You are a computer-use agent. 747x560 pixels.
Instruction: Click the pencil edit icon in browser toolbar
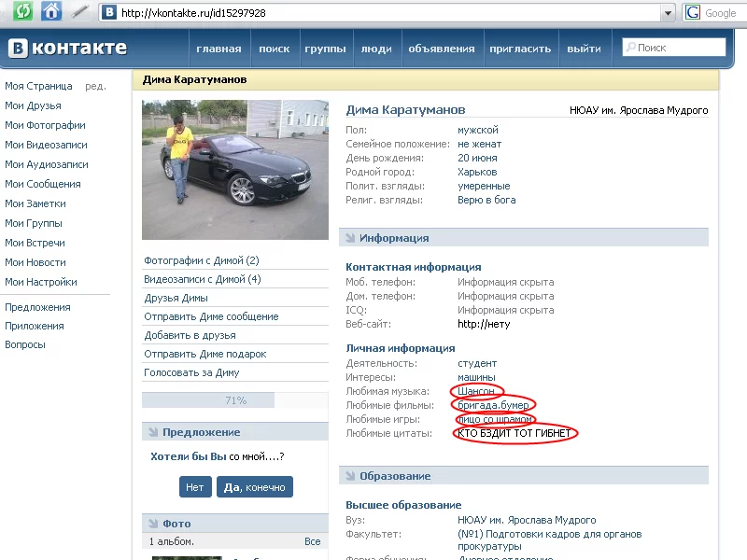(x=79, y=12)
